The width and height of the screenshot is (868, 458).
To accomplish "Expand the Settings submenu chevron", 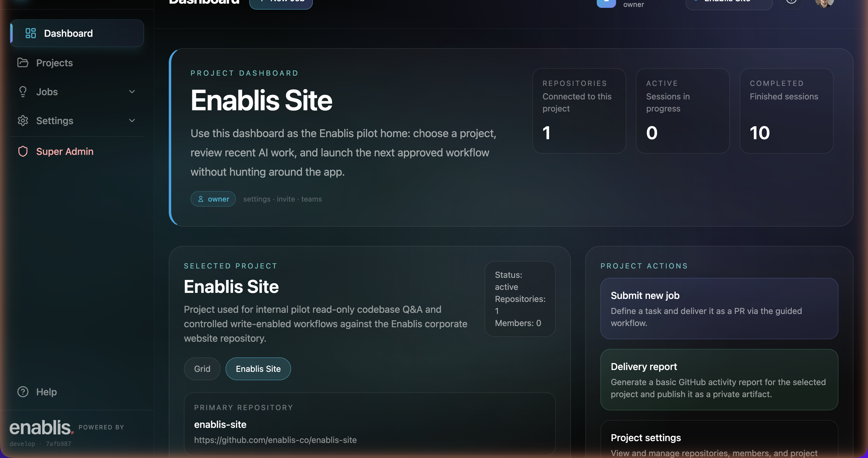I will tap(132, 121).
